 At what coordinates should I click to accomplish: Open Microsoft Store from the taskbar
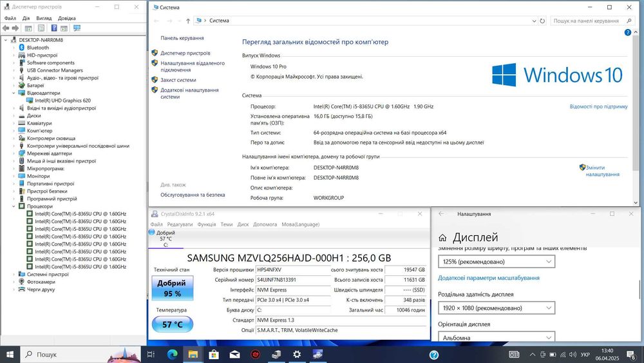[x=214, y=355]
